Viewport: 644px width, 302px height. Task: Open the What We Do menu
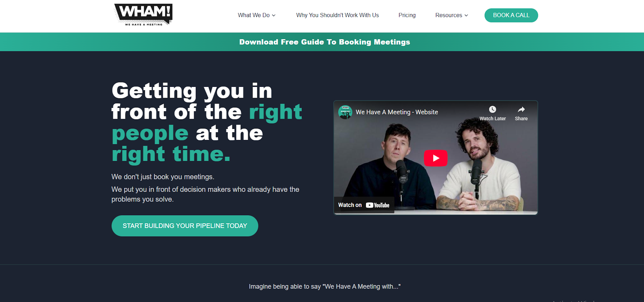[x=257, y=15]
